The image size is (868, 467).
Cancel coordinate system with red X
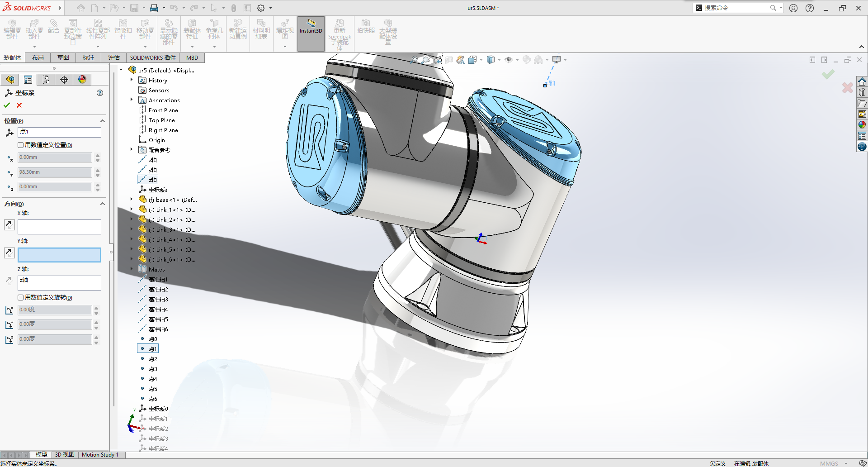(x=19, y=105)
